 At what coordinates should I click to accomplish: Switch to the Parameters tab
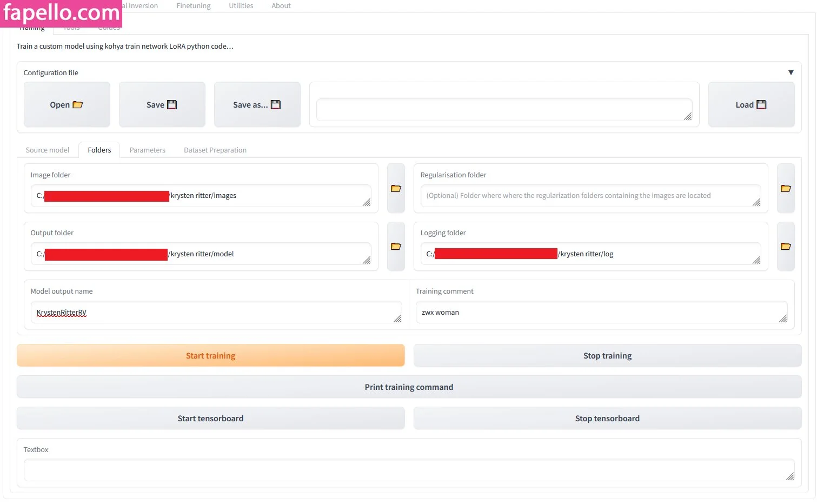tap(147, 150)
